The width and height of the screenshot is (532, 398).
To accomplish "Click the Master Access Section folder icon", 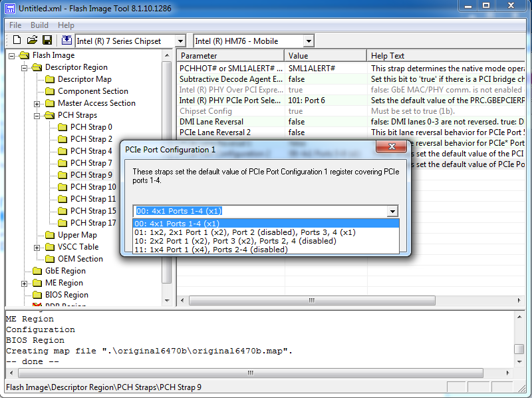I will [50, 103].
